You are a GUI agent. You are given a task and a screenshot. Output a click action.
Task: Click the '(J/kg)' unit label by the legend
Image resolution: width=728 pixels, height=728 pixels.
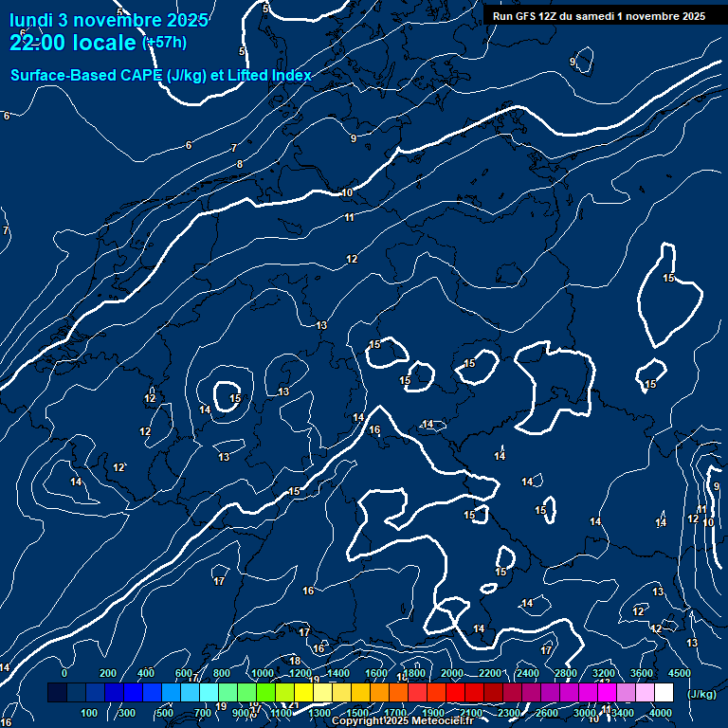click(701, 694)
